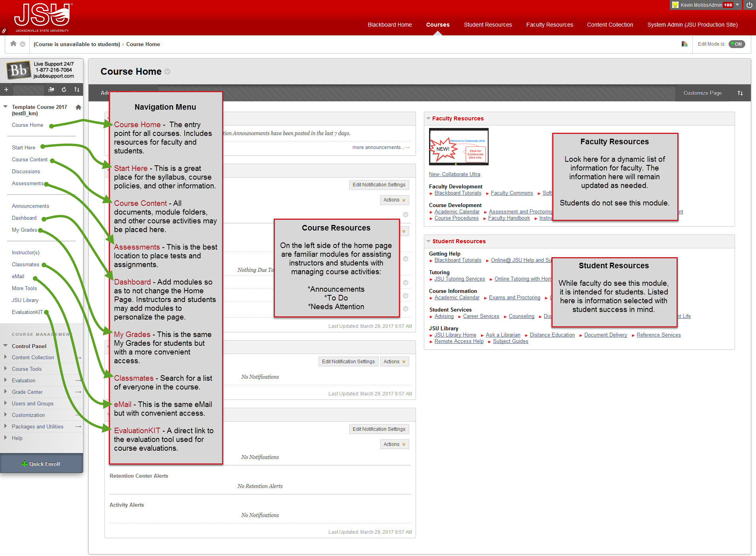Click the plus add menu item icon
This screenshot has width=756, height=556.
pos(6,89)
